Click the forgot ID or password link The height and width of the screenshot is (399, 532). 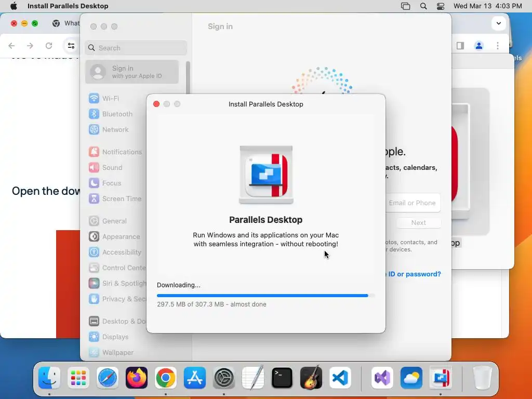413,274
